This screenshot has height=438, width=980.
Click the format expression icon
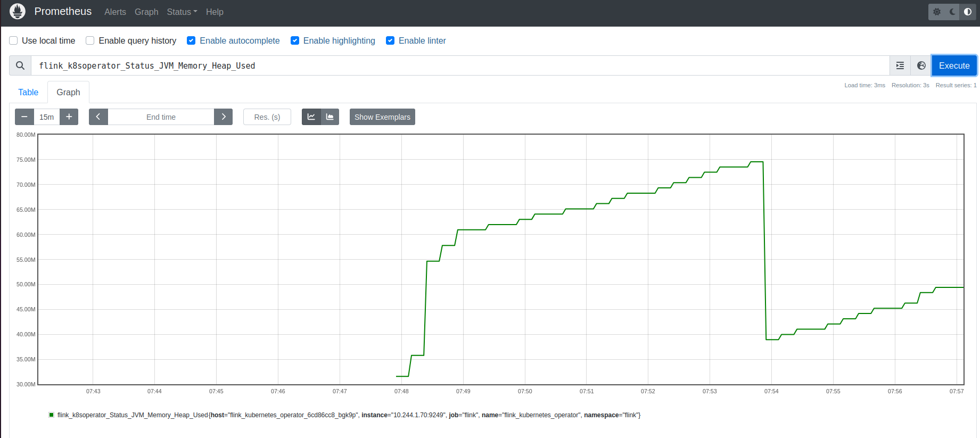900,65
